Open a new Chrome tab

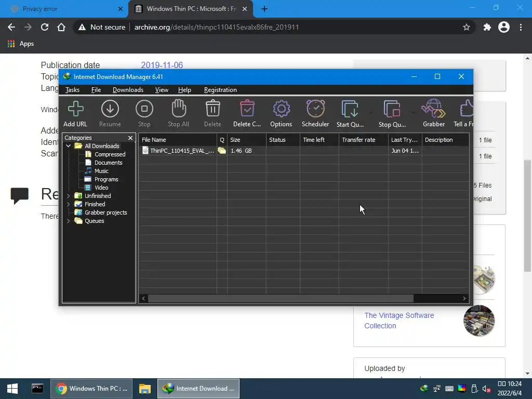tap(264, 9)
